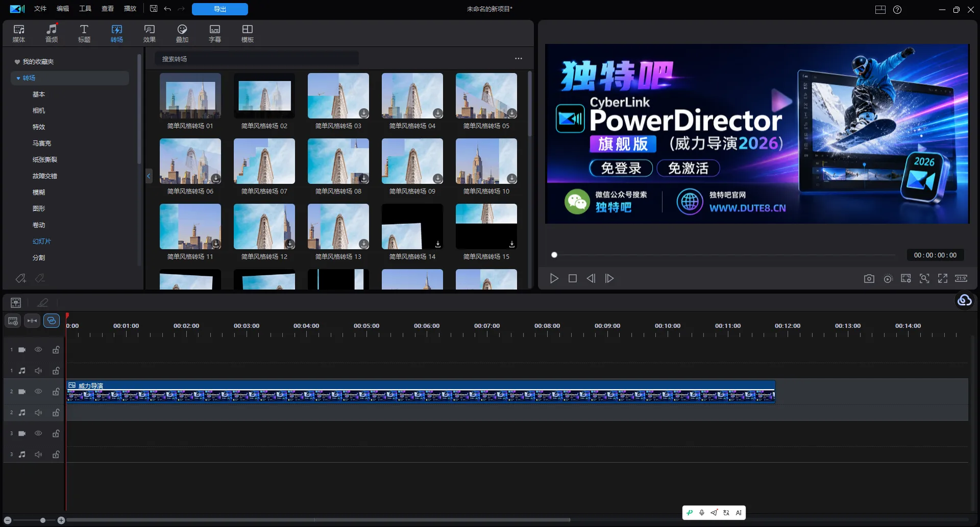Open the 查看 menu

coord(108,9)
